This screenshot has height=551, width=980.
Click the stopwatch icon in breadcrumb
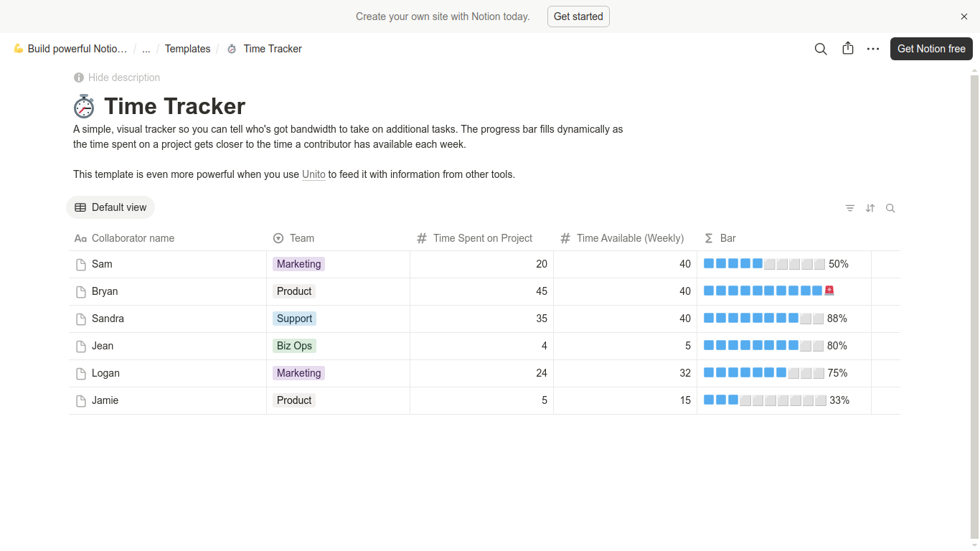click(x=232, y=49)
